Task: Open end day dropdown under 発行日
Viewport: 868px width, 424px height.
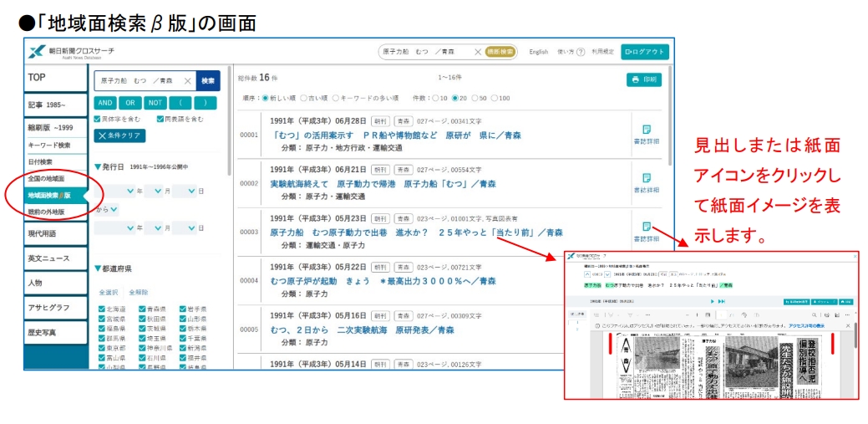Action: [x=185, y=227]
